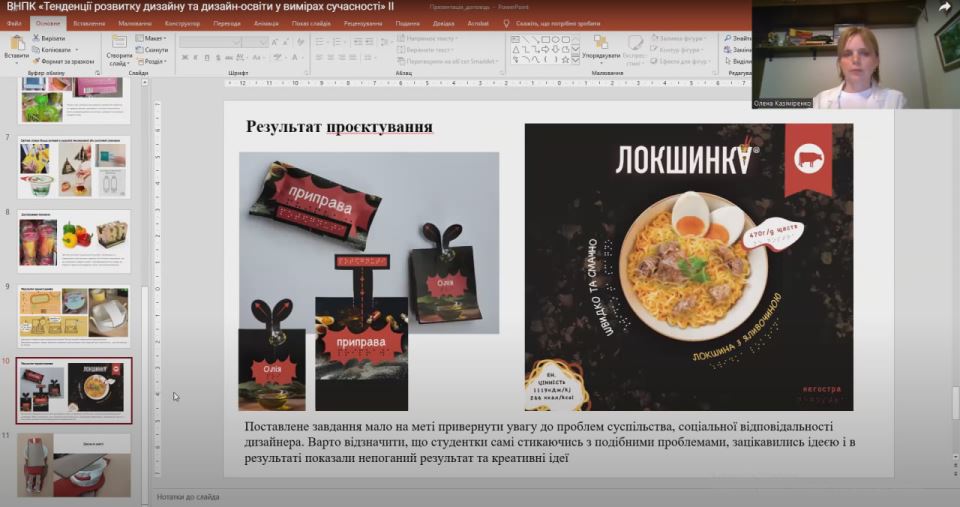Screen dimensions: 960x507
Task: Click the Створити слайд new slide icon
Action: (119, 42)
